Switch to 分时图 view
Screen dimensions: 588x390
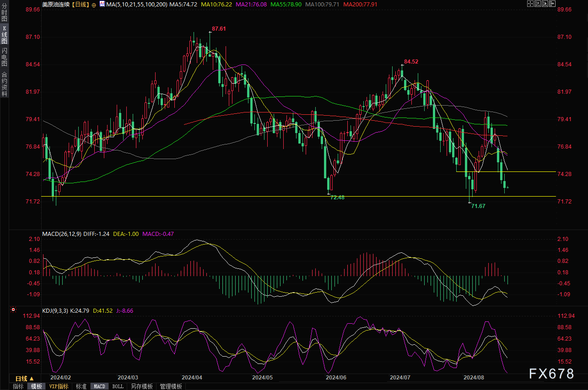pyautogui.click(x=5, y=13)
